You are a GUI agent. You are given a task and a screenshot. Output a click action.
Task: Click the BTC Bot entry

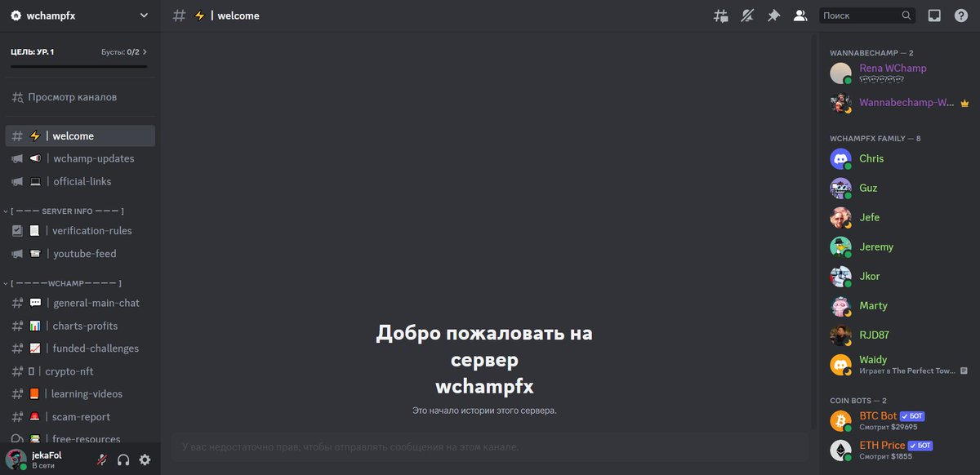tap(898, 421)
